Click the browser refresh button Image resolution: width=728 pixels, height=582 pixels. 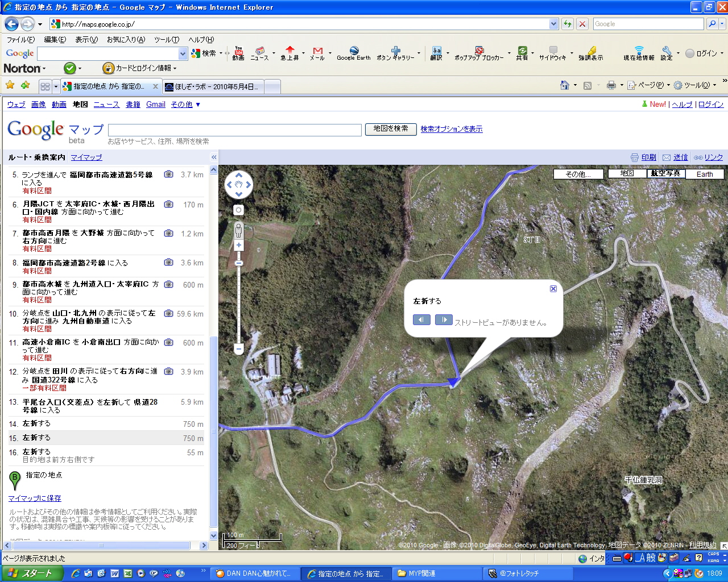pyautogui.click(x=567, y=24)
